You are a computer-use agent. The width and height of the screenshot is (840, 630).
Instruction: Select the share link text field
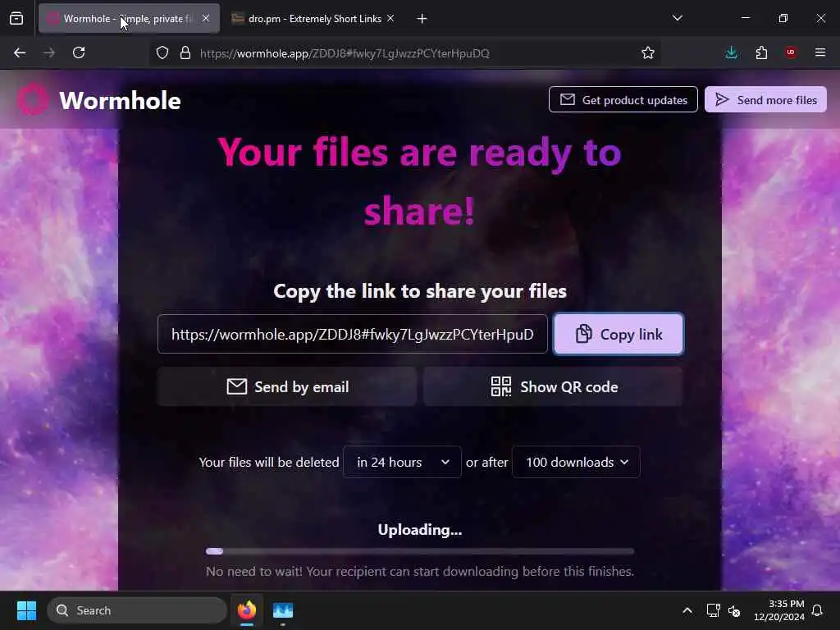(x=353, y=335)
